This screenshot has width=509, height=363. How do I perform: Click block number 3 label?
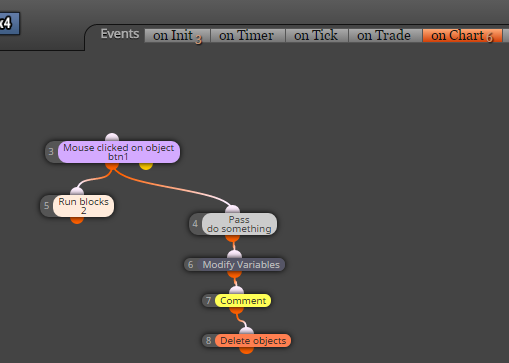tap(51, 152)
